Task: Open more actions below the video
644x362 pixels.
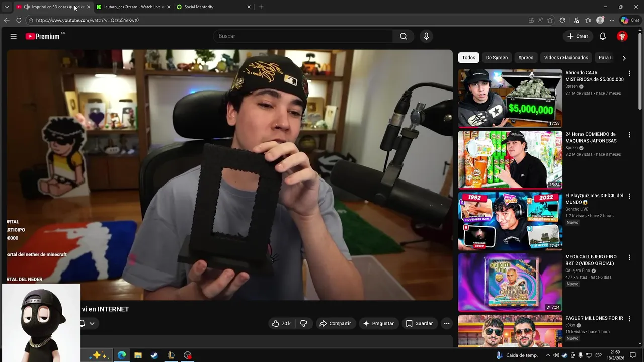Action: 446,323
